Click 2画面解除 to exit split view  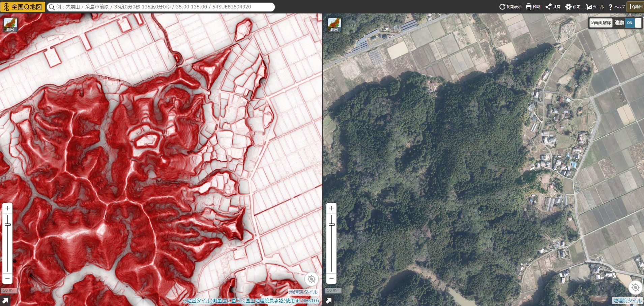tap(601, 23)
